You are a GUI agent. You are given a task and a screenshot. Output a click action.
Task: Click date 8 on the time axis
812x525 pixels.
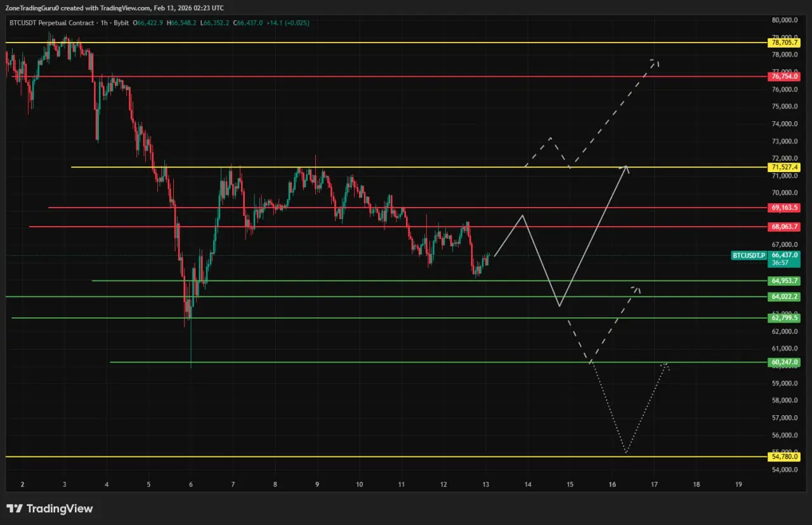click(x=275, y=484)
